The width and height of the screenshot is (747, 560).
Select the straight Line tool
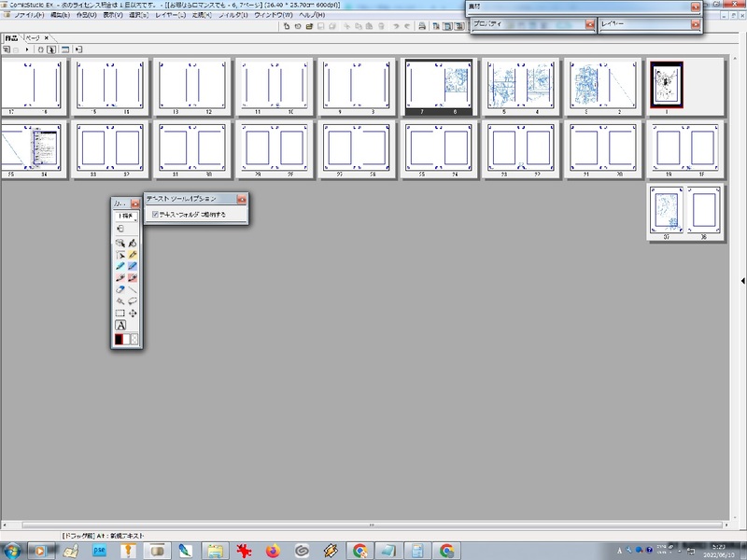(133, 289)
